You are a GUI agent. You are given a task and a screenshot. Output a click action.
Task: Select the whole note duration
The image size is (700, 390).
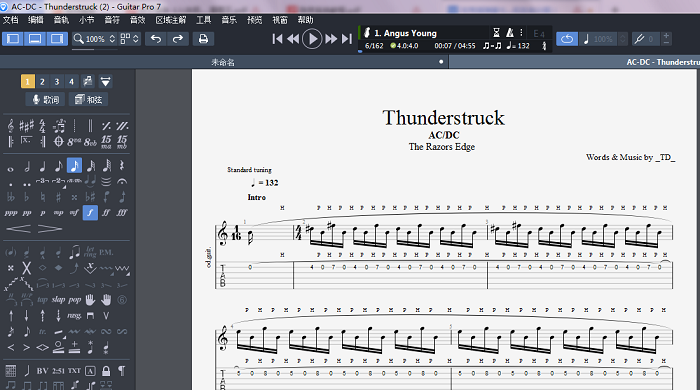click(10, 168)
